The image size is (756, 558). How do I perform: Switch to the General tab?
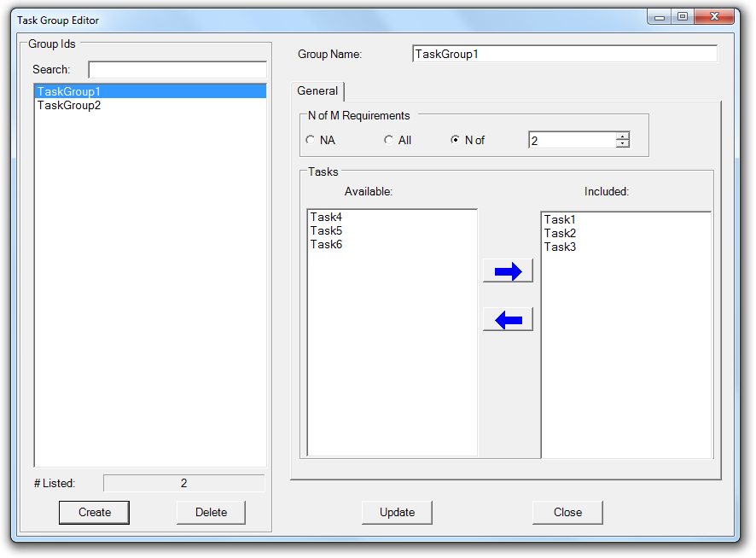[318, 91]
